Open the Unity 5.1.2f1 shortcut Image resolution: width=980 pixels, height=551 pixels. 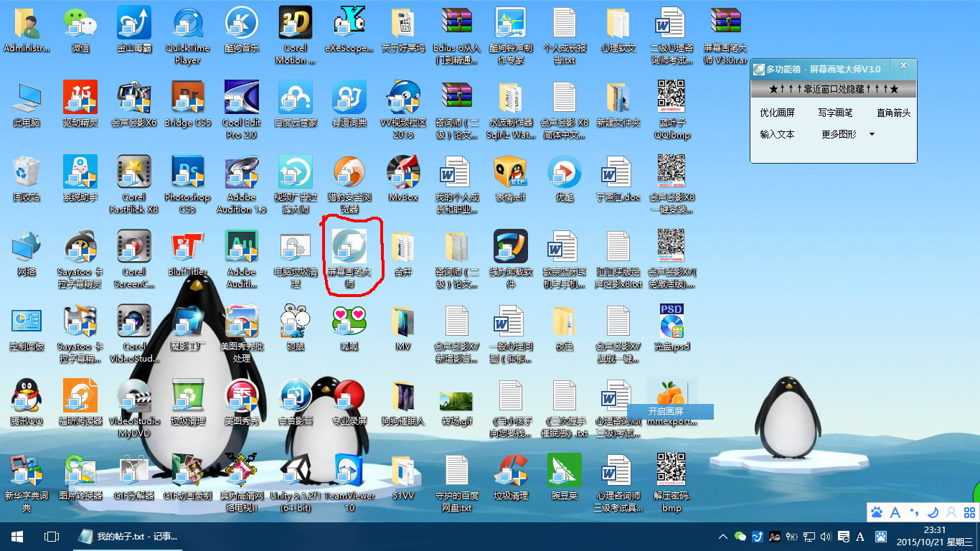[x=296, y=483]
